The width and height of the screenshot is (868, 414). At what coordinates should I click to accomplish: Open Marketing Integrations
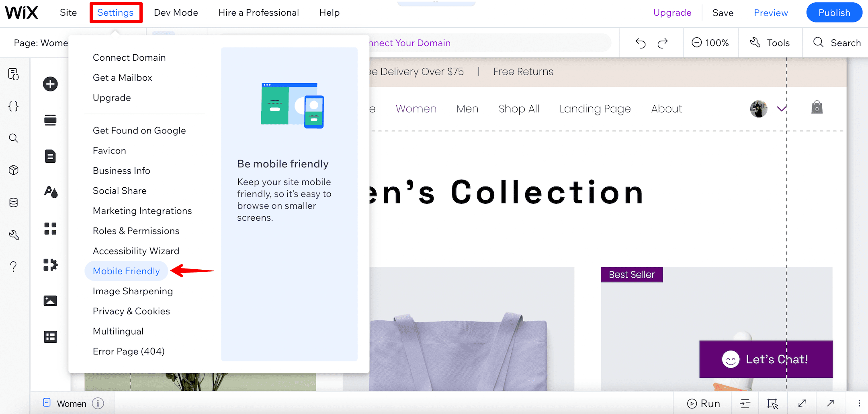[x=142, y=211]
